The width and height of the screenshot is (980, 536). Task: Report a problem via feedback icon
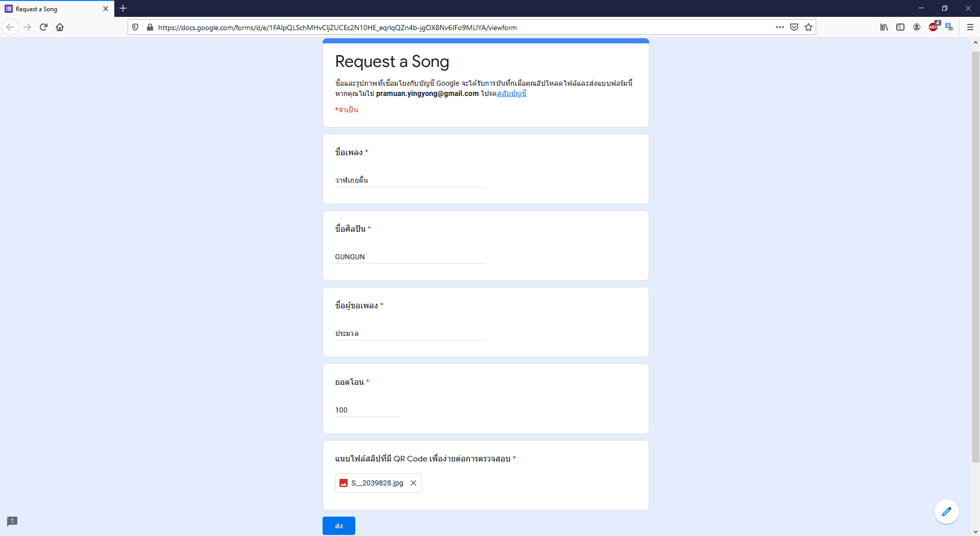click(12, 521)
